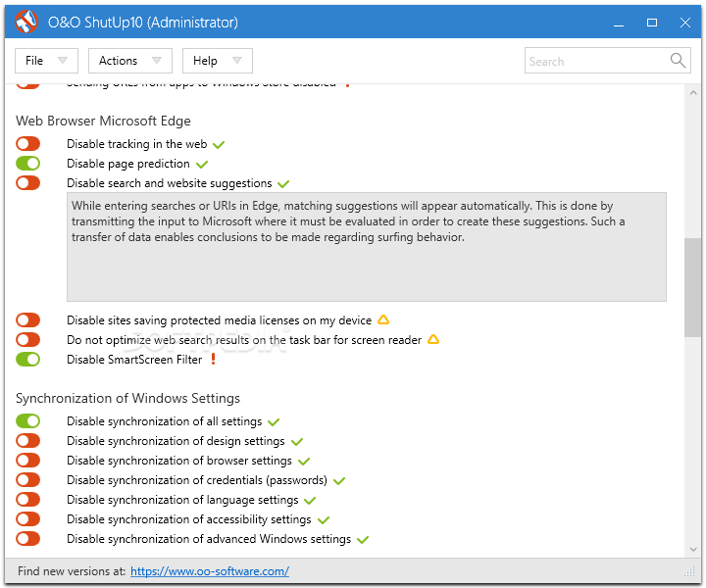Screen dimensions: 706x588
Task: Click Do not optimize web search results label
Action: (x=244, y=340)
